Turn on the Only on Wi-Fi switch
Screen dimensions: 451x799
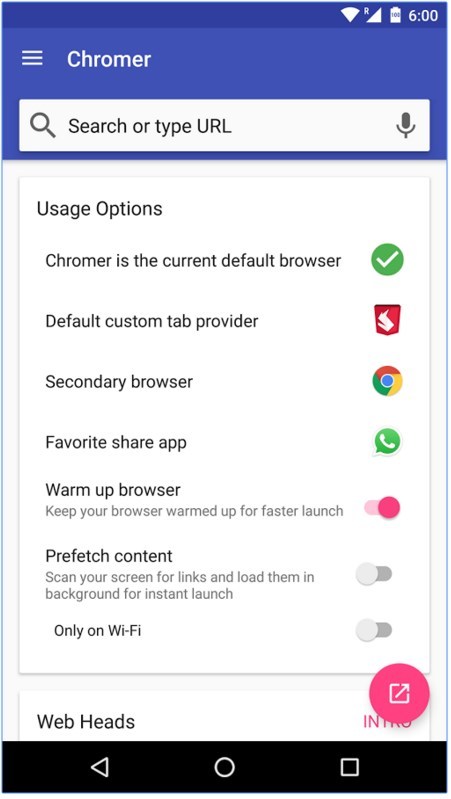tap(374, 630)
